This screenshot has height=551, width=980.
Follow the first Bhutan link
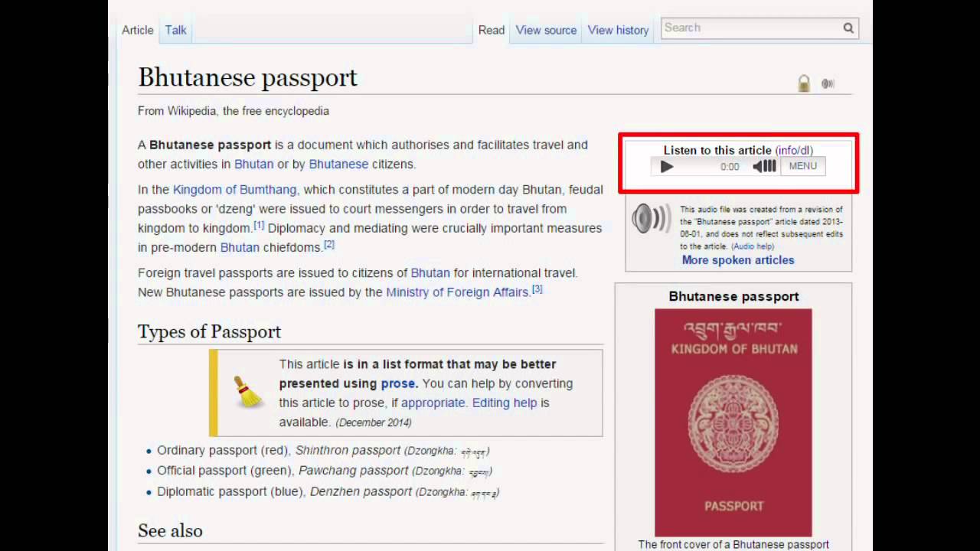pos(253,164)
